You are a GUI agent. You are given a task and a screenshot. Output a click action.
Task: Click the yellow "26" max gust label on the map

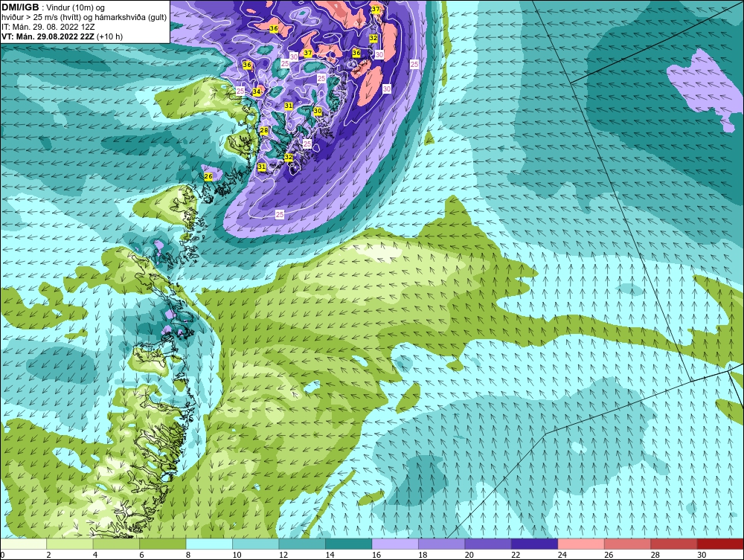point(208,176)
